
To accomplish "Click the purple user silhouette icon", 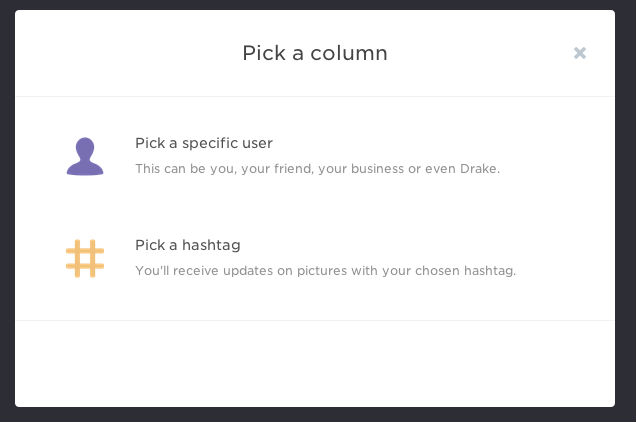I will 85,156.
